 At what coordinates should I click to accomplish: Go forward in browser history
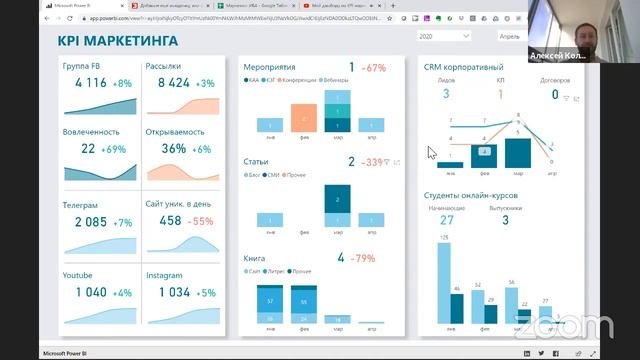(x=58, y=18)
